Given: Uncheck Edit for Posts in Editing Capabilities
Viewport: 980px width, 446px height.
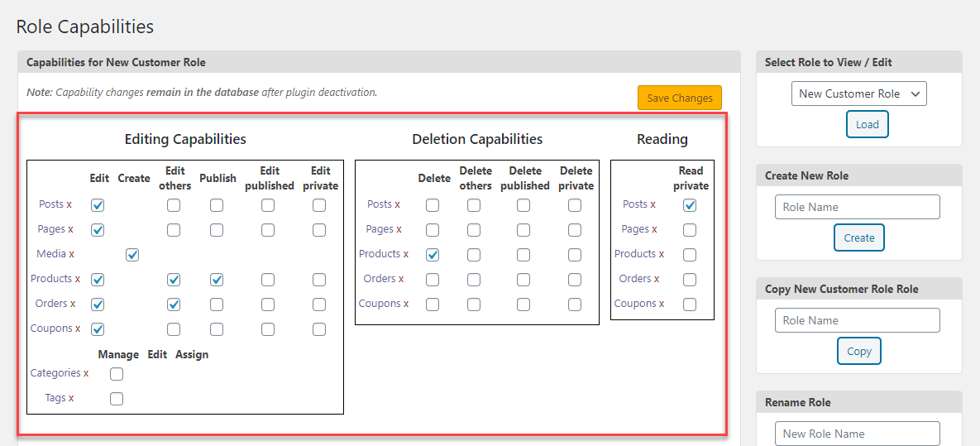Looking at the screenshot, I should tap(98, 205).
